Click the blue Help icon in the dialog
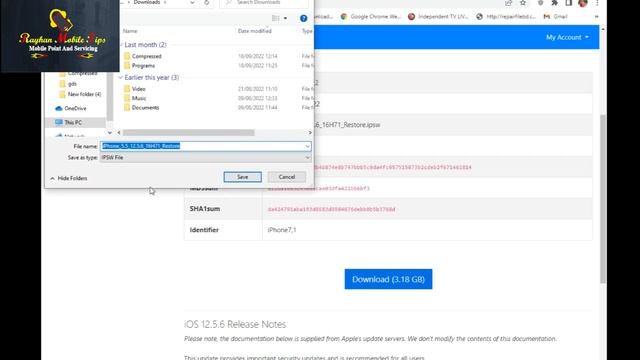This screenshot has width=640, height=360. pos(303,18)
